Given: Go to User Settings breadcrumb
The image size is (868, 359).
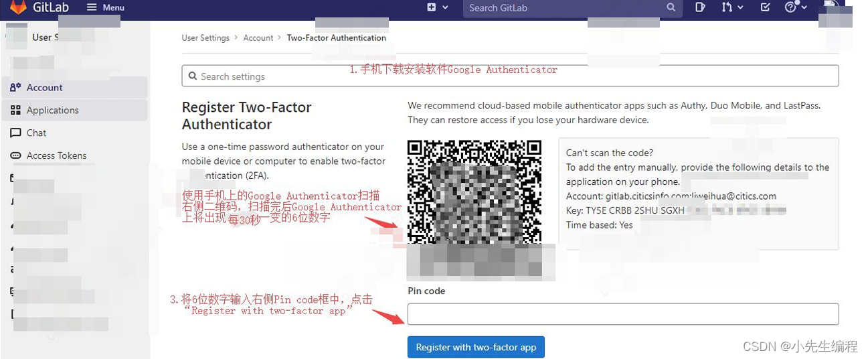Looking at the screenshot, I should [205, 38].
